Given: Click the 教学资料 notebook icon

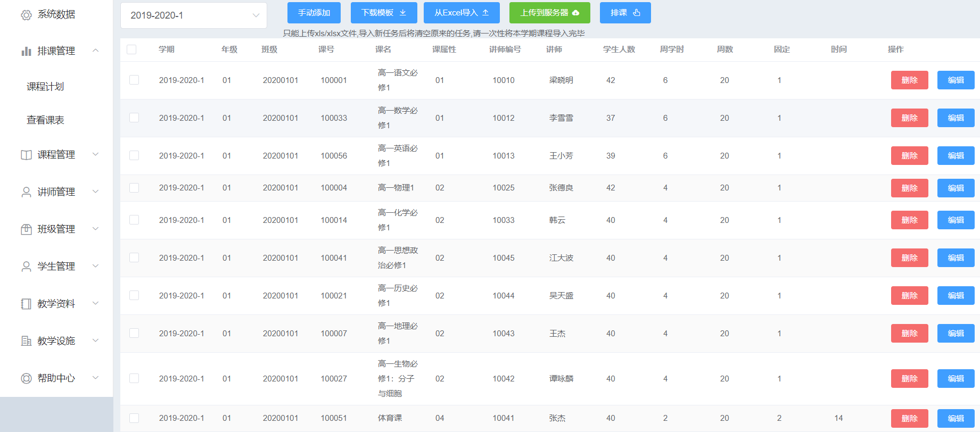Looking at the screenshot, I should tap(26, 304).
